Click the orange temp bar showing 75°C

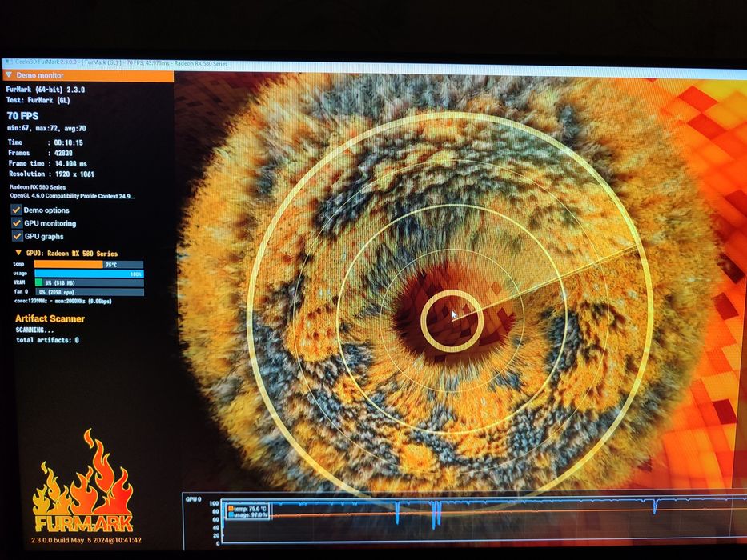(x=89, y=264)
